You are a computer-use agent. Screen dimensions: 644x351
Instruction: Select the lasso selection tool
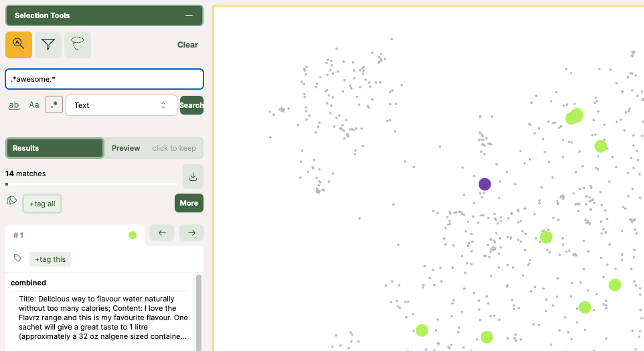coord(78,44)
